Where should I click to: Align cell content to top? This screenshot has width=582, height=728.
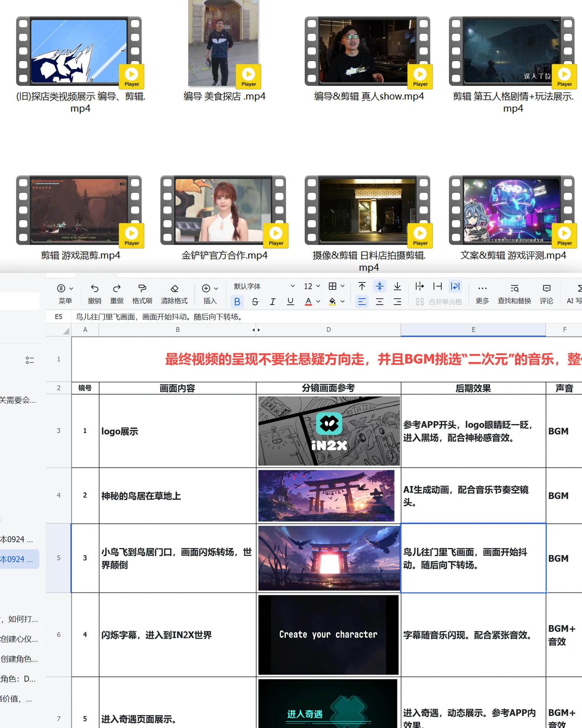[x=362, y=286]
